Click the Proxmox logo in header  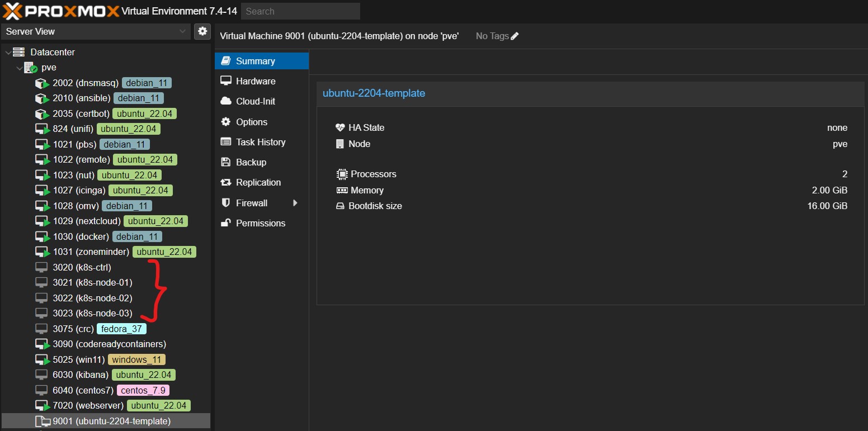point(60,11)
